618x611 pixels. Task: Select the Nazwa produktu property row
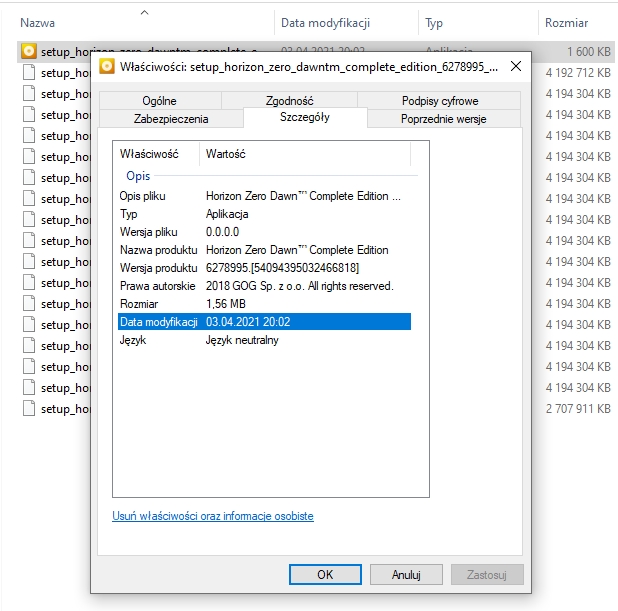click(264, 250)
